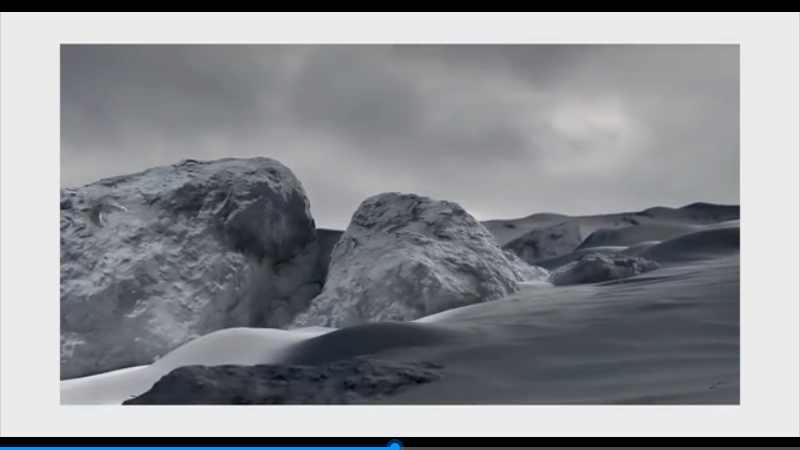Image resolution: width=800 pixels, height=450 pixels.
Task: Seek to the unplayed portion of progress bar
Action: point(600,448)
